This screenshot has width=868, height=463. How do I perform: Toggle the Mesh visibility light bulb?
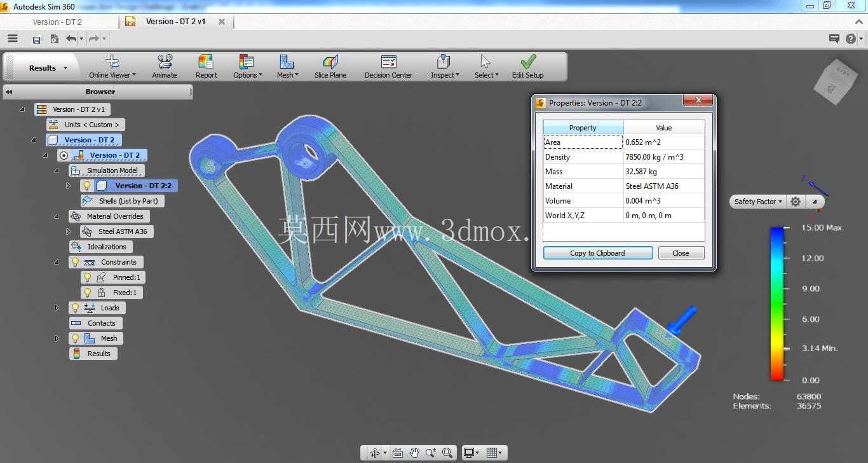[75, 338]
